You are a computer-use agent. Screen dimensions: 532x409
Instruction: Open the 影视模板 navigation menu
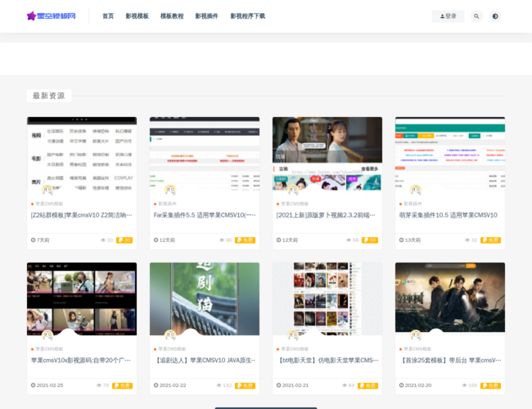(x=137, y=16)
